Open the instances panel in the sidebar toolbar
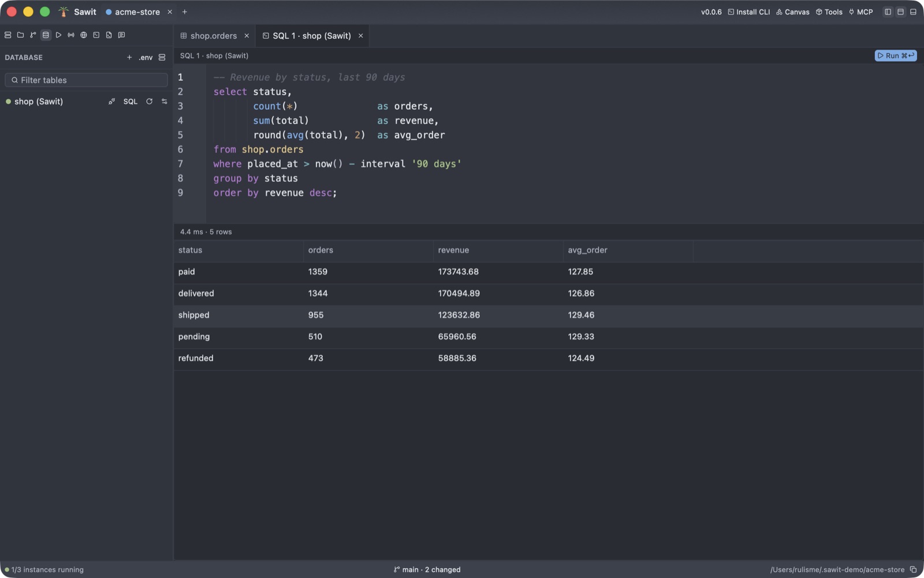 8,35
